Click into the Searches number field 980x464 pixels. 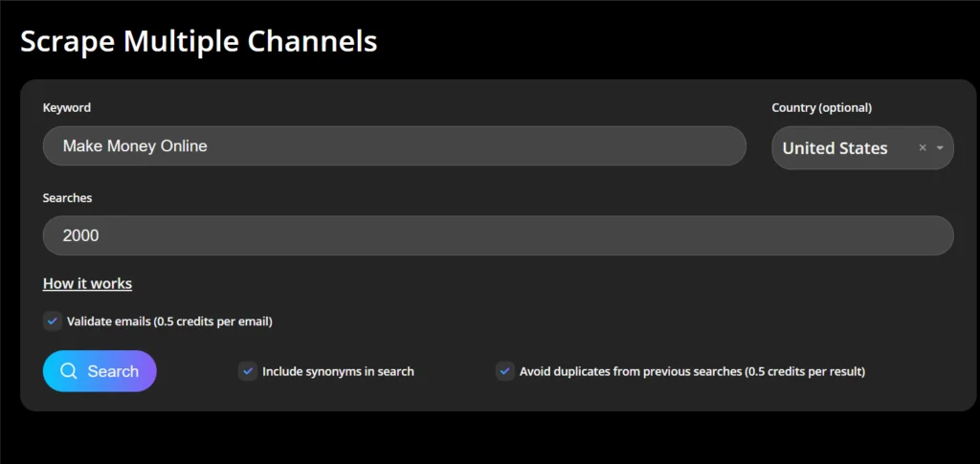pyautogui.click(x=498, y=235)
